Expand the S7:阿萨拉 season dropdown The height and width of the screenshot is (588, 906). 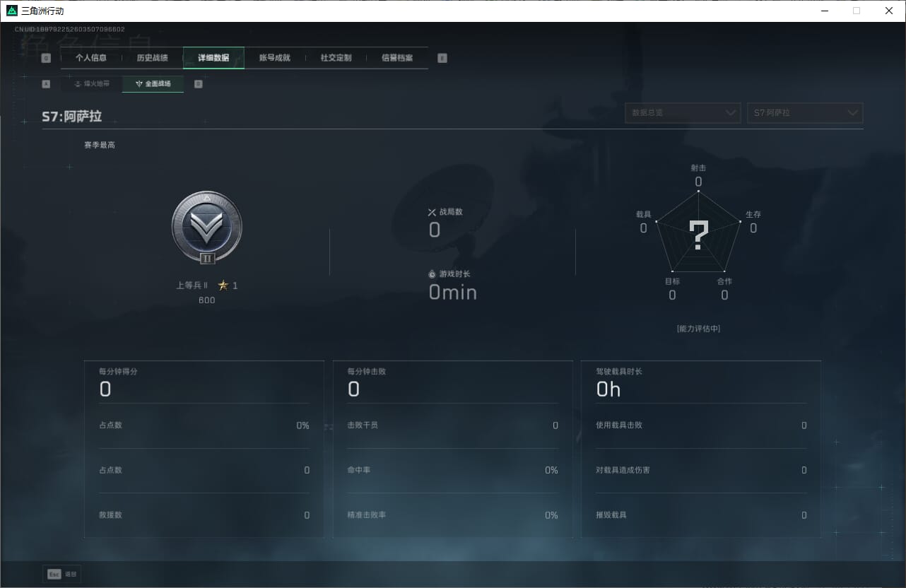pyautogui.click(x=805, y=113)
